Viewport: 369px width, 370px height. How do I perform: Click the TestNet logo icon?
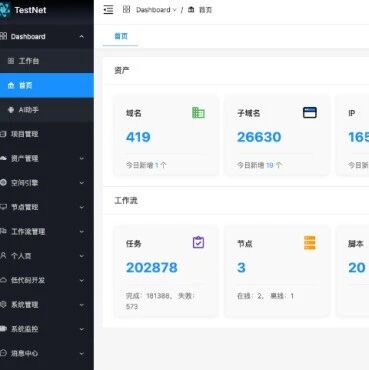[x=5, y=10]
